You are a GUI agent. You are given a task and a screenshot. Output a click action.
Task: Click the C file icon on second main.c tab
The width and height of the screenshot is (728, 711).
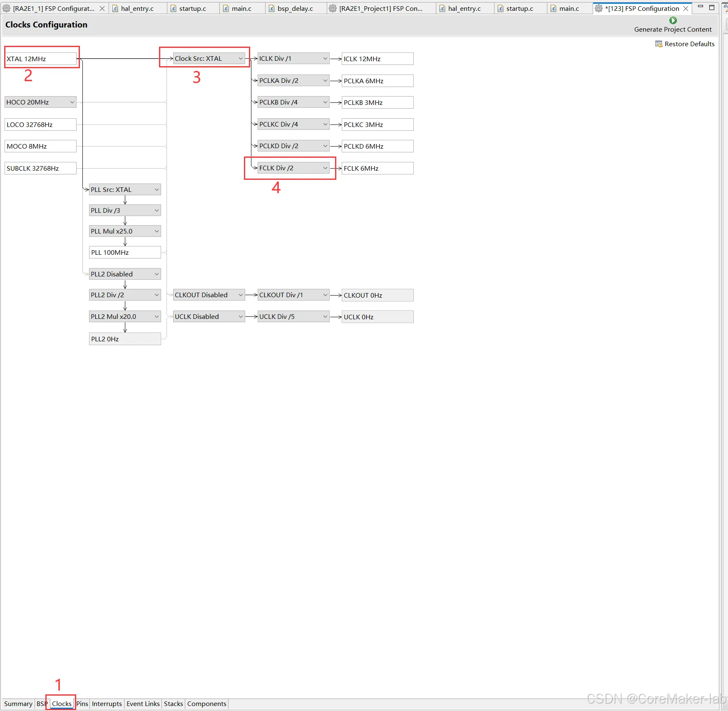[x=554, y=8]
